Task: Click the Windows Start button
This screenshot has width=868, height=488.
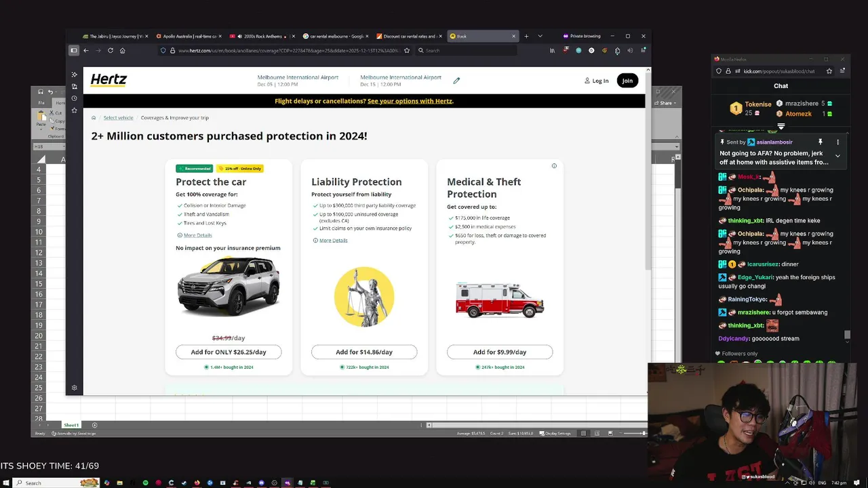Action: (x=5, y=483)
